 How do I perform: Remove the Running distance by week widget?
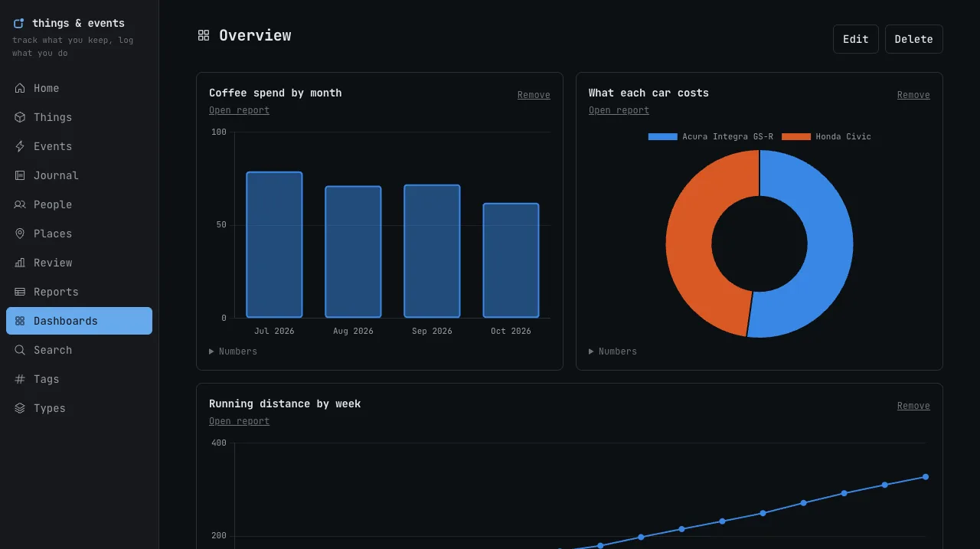[913, 406]
